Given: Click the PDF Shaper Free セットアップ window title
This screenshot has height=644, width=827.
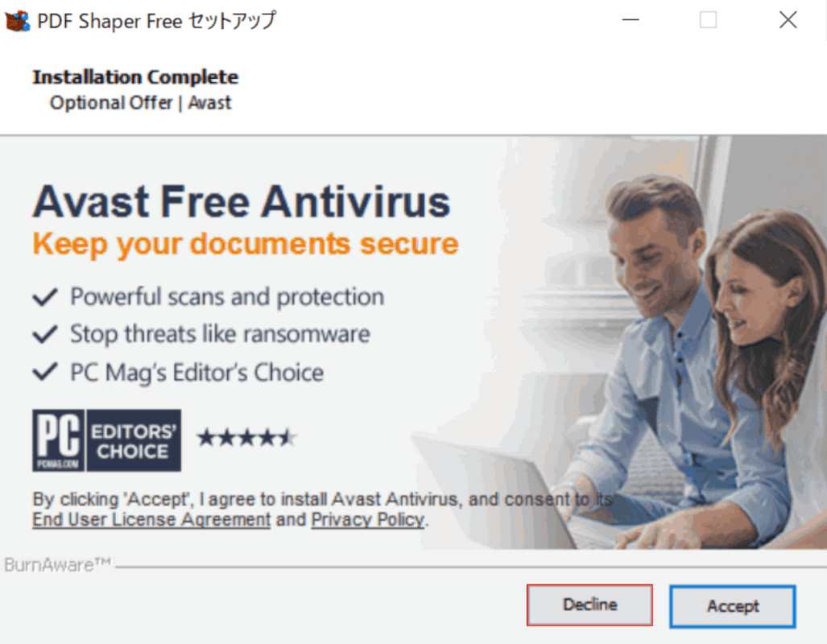Looking at the screenshot, I should (157, 21).
